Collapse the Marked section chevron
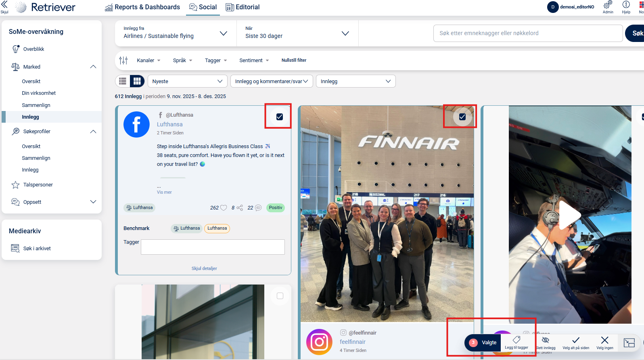 [93, 67]
